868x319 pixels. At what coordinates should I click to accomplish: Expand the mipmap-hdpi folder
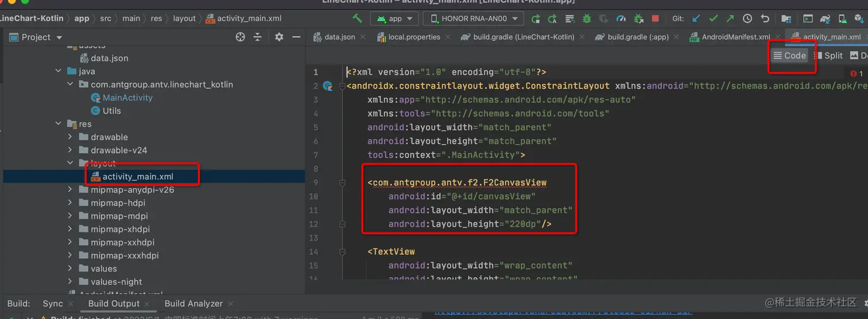coord(71,203)
